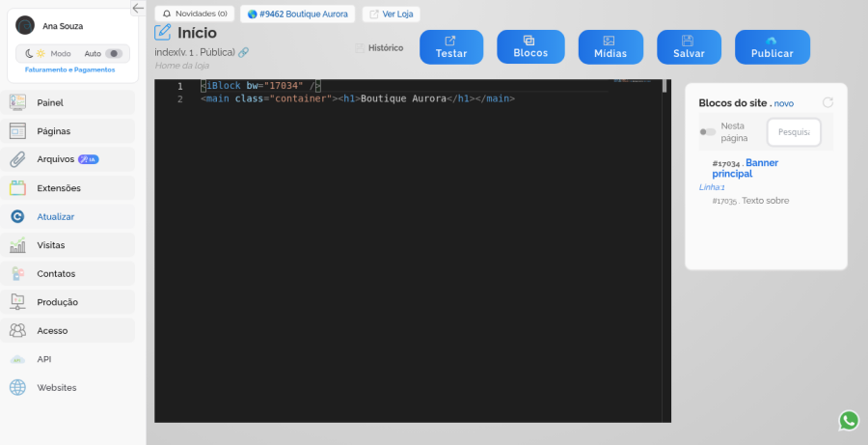Image resolution: width=868 pixels, height=445 pixels.
Task: Open Novidades (0) notifications
Action: (x=194, y=14)
